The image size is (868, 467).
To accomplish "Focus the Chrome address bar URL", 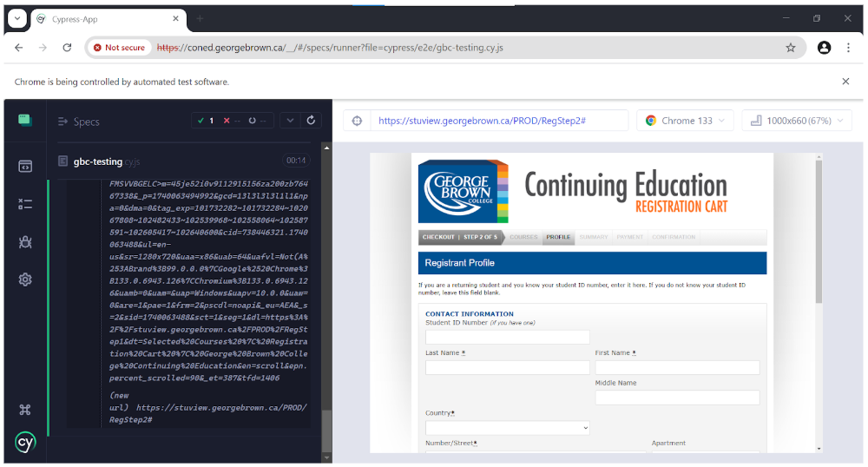I will click(330, 48).
